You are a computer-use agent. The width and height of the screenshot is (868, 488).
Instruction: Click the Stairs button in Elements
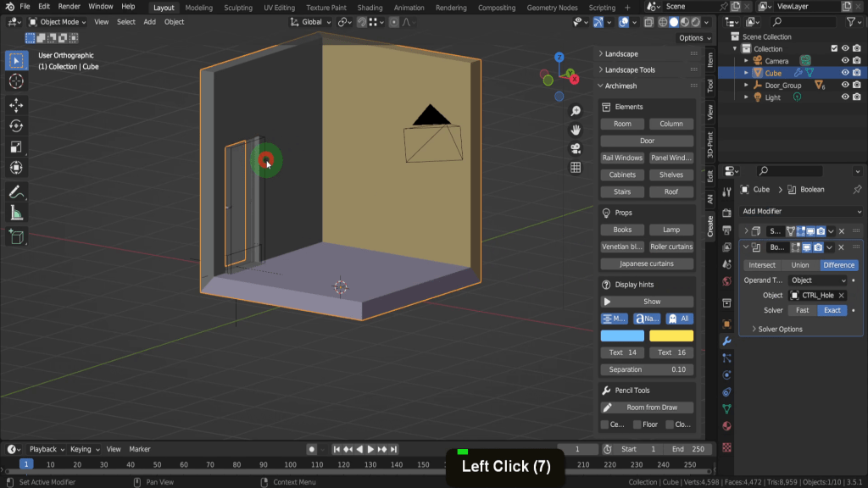pos(622,191)
